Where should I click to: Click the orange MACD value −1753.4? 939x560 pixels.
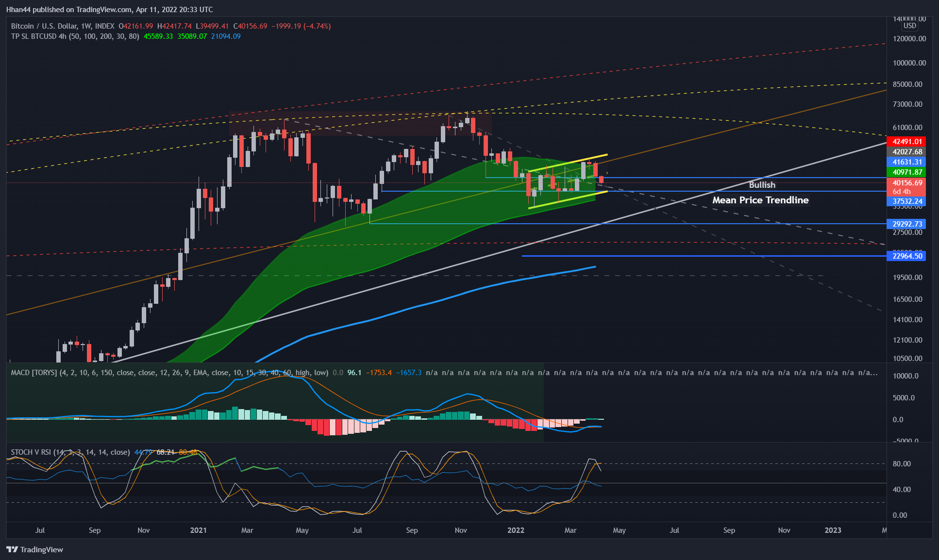pos(379,373)
